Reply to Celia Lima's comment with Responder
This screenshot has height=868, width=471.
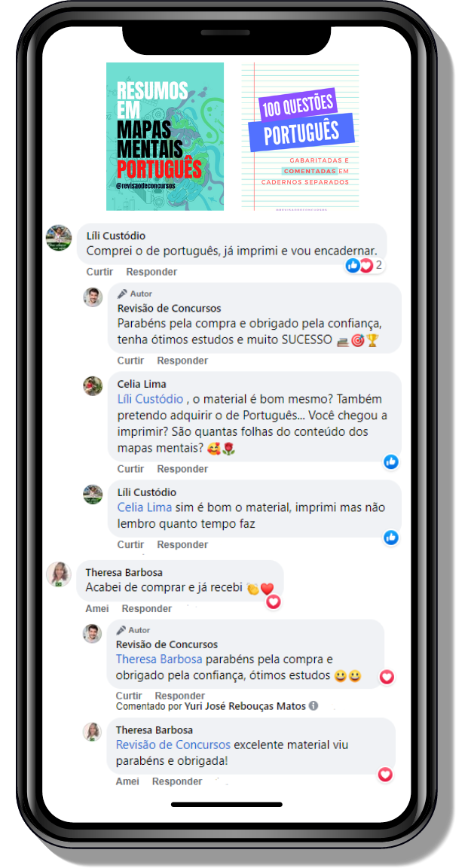[x=182, y=469]
